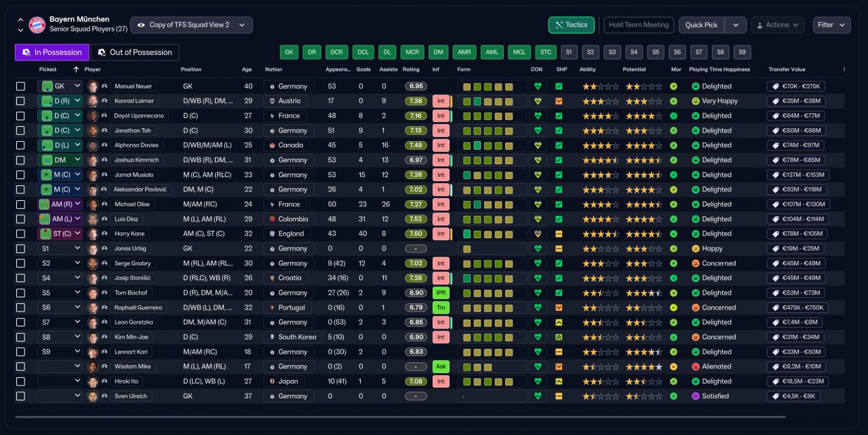Click Wisdom Mike's Ask status icon

(441, 366)
